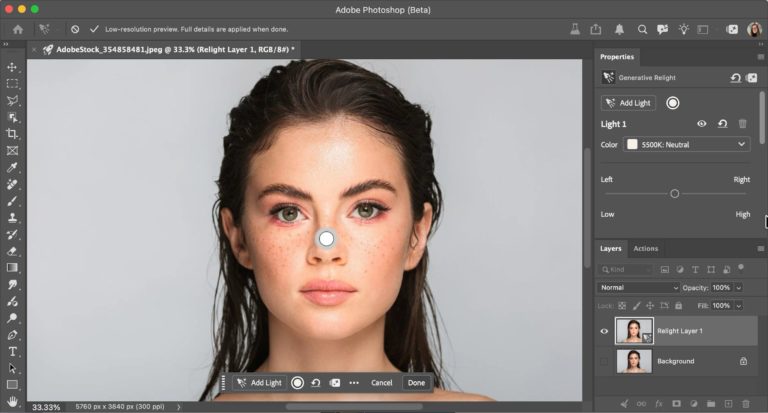Click Add Light in the Properties panel
Screen dimensions: 768x413
(628, 103)
